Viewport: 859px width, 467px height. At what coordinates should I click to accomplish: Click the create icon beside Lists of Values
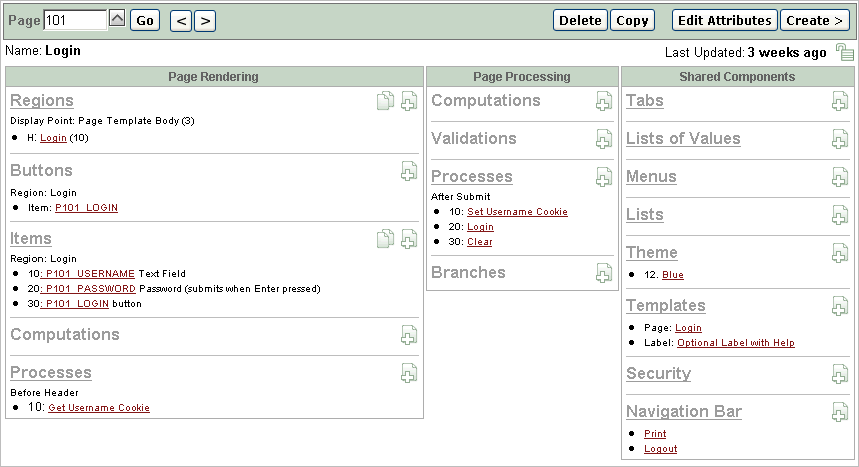click(x=840, y=139)
